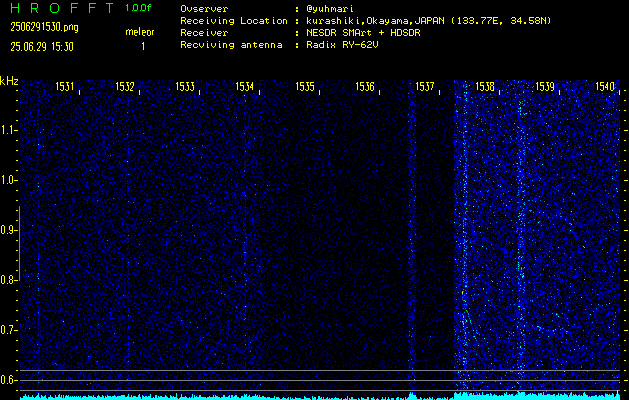This screenshot has height=400, width=629.
Task: Select the filename 2506291530.png
Action: point(44,27)
